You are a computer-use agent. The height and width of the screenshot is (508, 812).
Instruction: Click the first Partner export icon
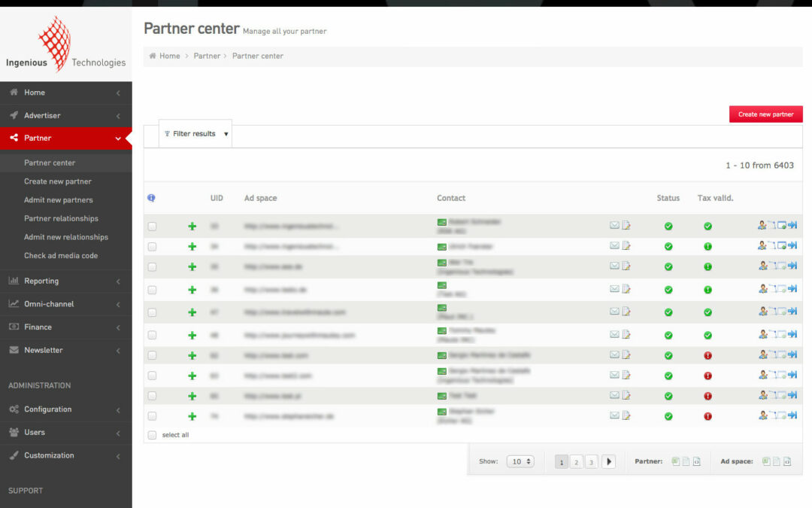(x=675, y=461)
